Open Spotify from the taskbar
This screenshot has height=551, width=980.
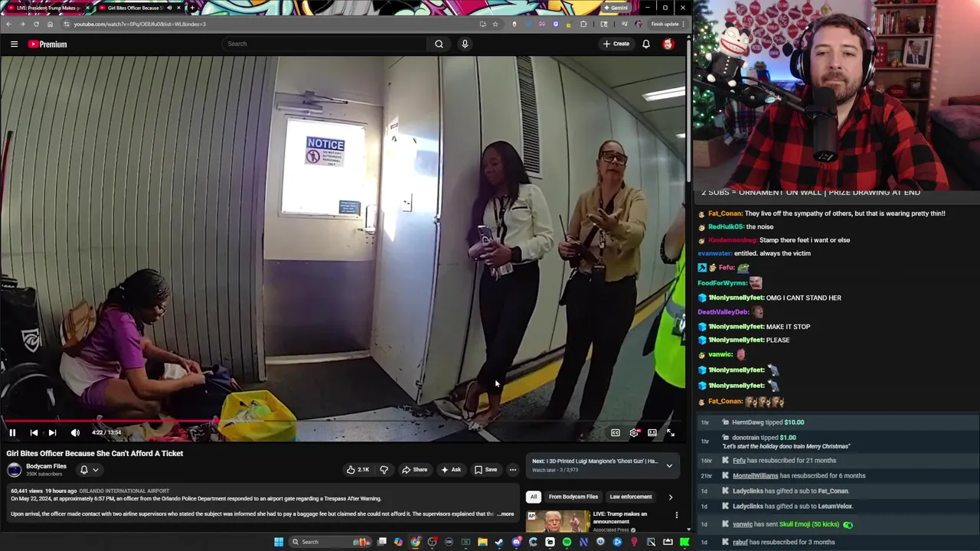coord(567,542)
